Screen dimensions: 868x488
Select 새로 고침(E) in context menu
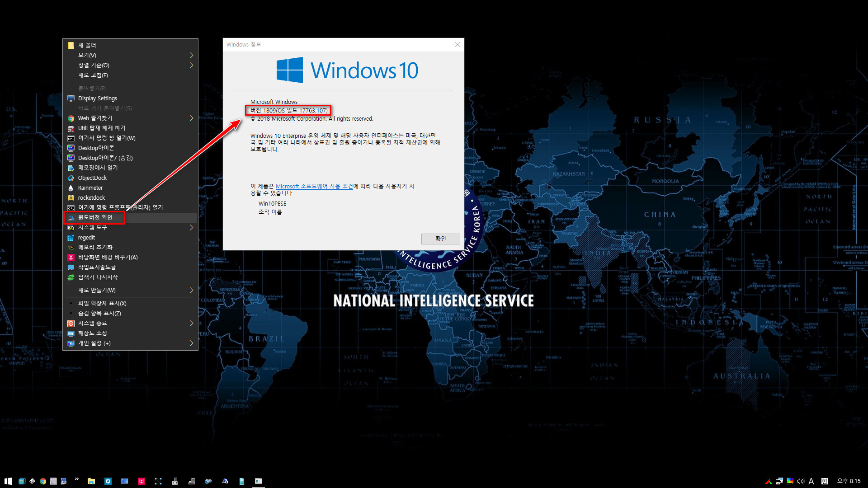pos(130,75)
